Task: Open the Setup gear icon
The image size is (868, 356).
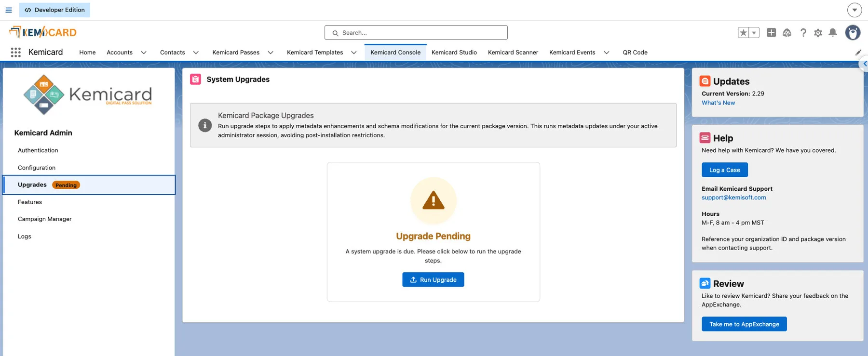Action: coord(818,33)
